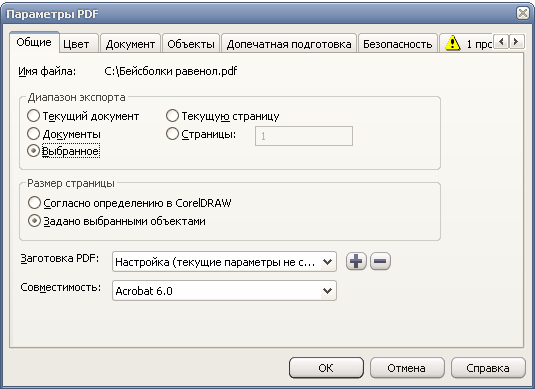Image resolution: width=535 pixels, height=389 pixels.
Task: Click the plus icon to add PDF preset
Action: click(x=356, y=262)
